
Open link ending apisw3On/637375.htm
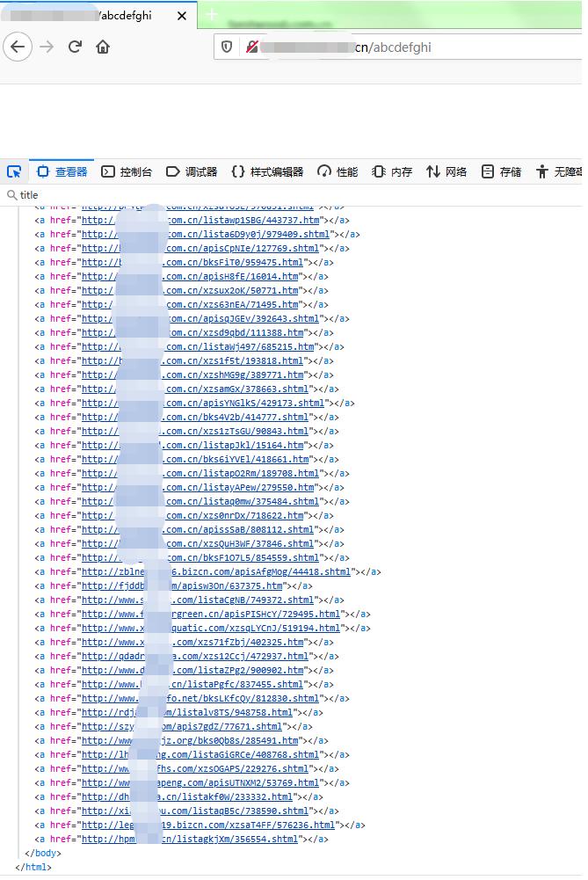click(x=182, y=585)
